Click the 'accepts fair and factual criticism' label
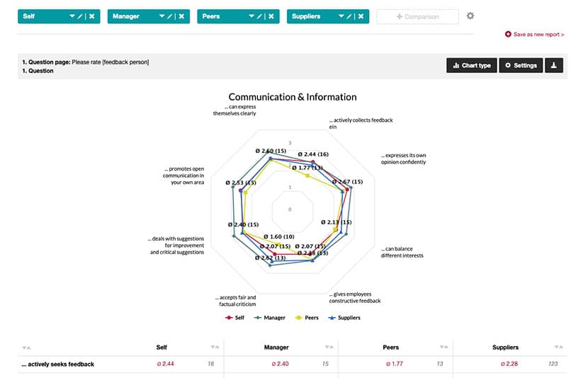The height and width of the screenshot is (378, 588). click(235, 301)
